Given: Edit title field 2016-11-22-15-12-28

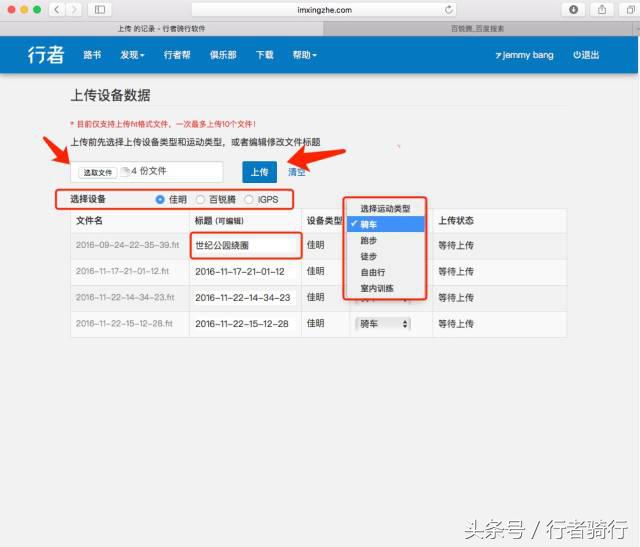Looking at the screenshot, I should 245,324.
